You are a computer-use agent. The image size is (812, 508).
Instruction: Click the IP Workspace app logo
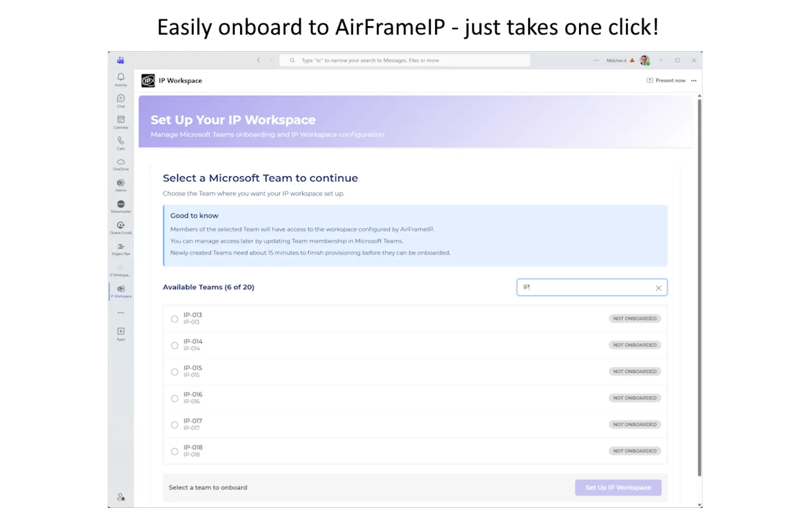coord(148,81)
